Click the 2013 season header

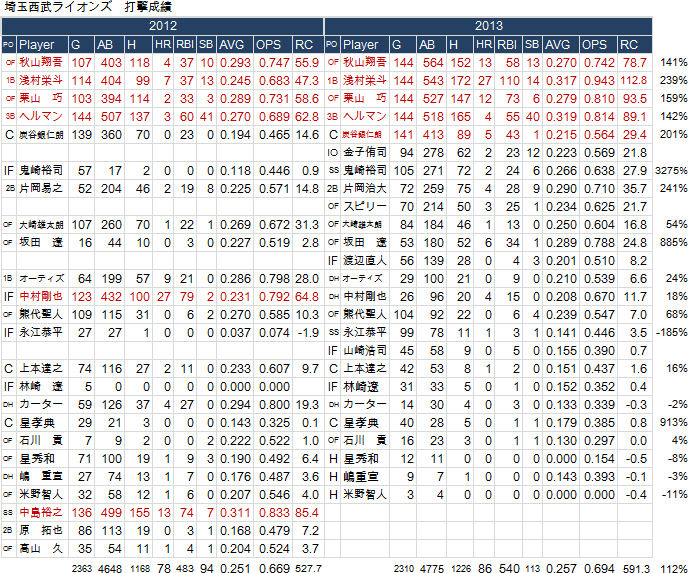click(488, 26)
